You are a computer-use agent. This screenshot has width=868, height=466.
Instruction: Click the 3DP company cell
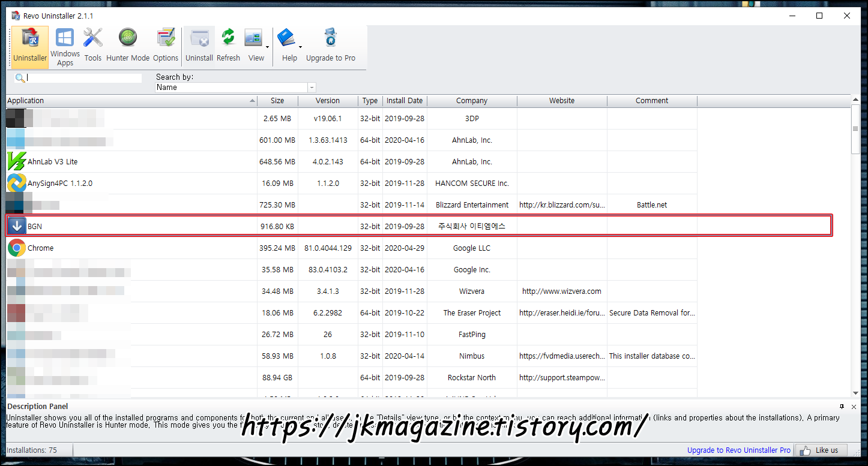(x=472, y=118)
